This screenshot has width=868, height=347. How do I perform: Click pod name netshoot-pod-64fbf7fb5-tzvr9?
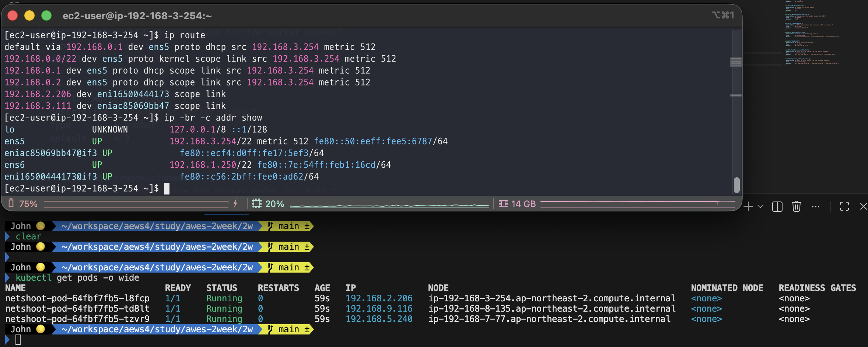click(77, 319)
